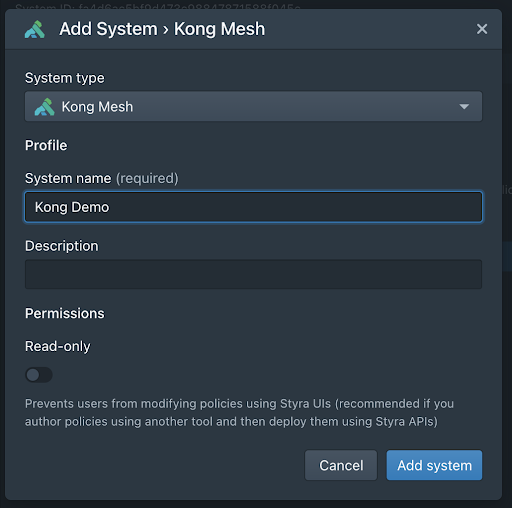Click the System name (required) label
Image resolution: width=512 pixels, height=508 pixels.
pos(102,178)
